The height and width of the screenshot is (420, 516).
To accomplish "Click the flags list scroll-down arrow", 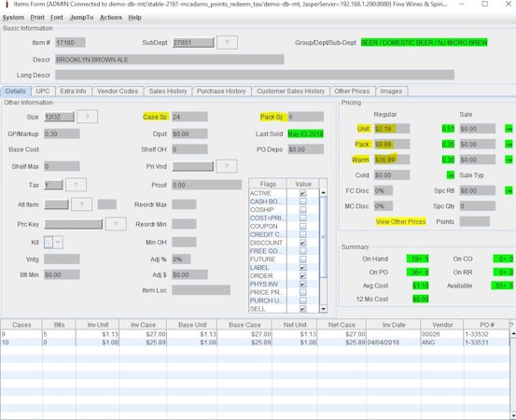I will (x=323, y=309).
